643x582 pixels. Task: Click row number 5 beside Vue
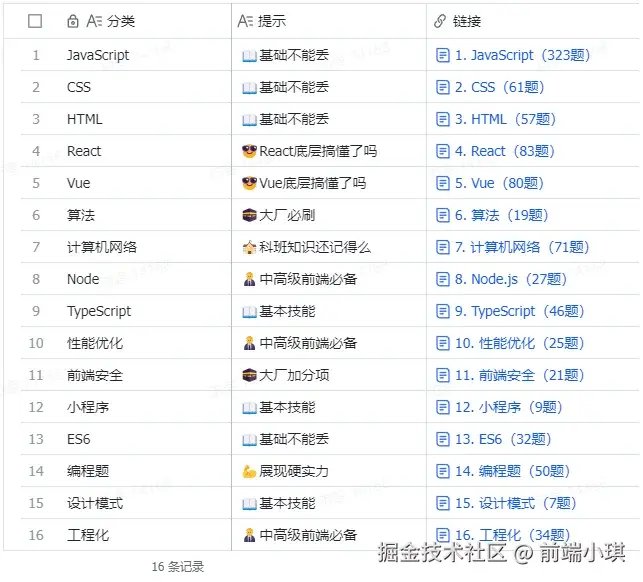tap(36, 183)
